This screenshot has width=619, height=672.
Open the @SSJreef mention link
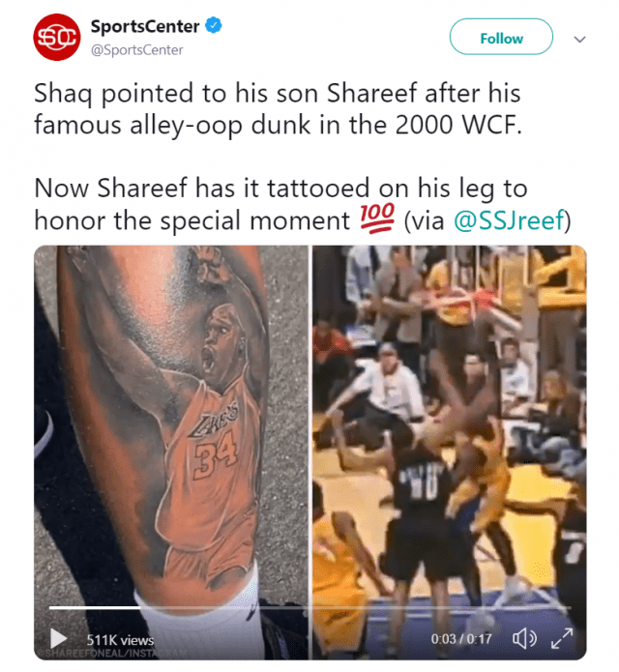(509, 220)
